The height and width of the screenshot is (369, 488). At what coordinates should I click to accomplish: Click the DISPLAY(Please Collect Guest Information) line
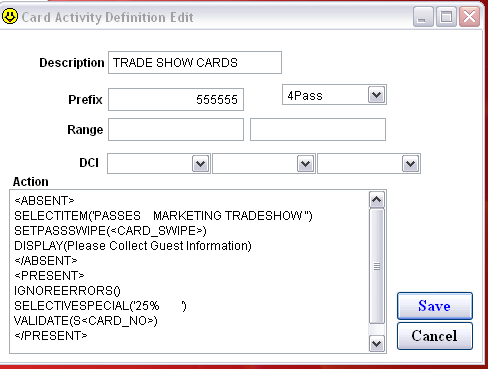(133, 246)
